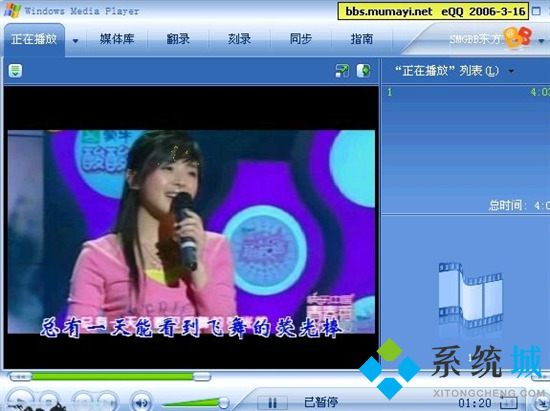Skip to the next track
550x411 pixels.
[x=108, y=402]
